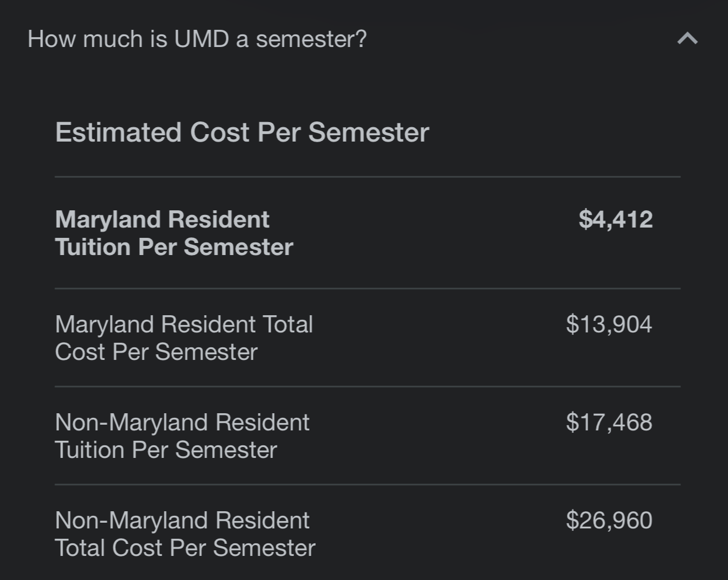Click the "How much is UMD a semester?" question

coord(197,39)
